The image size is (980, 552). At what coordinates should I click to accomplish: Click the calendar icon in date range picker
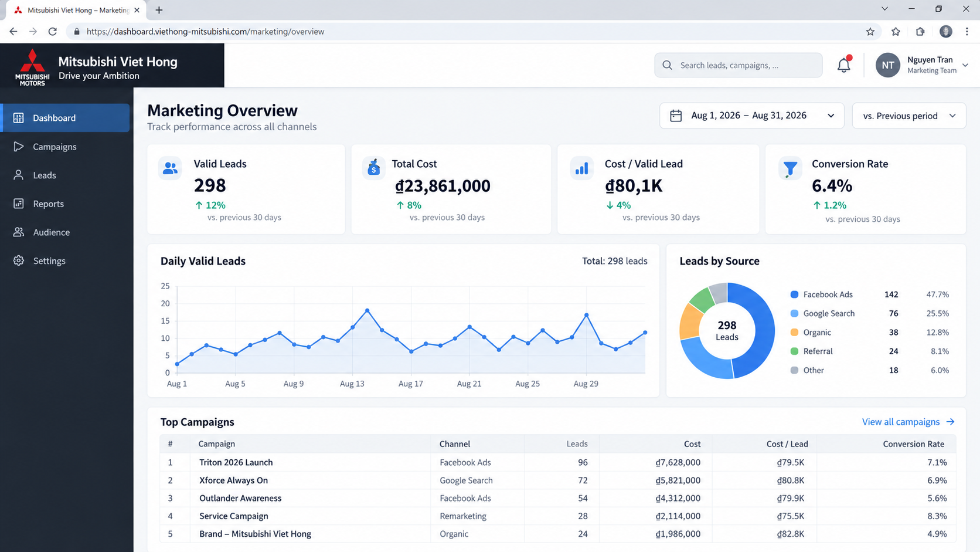(676, 116)
